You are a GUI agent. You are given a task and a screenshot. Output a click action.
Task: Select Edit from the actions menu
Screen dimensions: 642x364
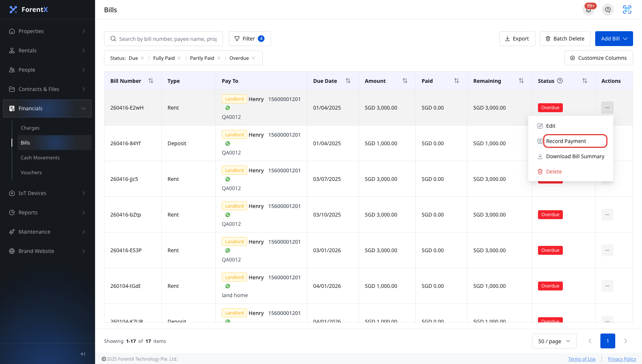pyautogui.click(x=571, y=126)
